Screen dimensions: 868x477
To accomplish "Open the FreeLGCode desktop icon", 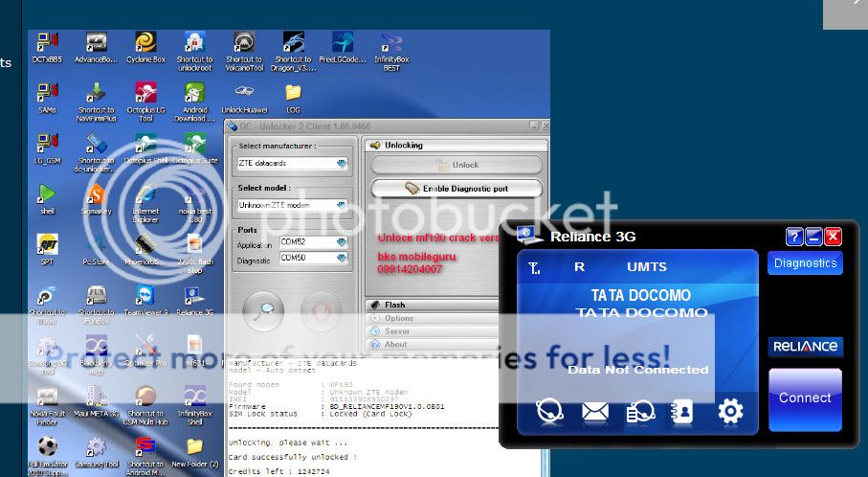I will (342, 48).
